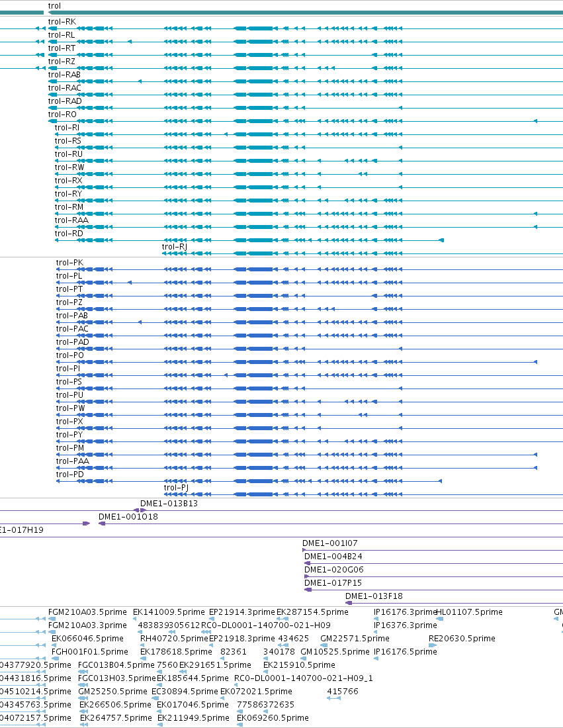This screenshot has width=563, height=728.
Task: Select protein label trol-PAD
Action: click(x=73, y=342)
